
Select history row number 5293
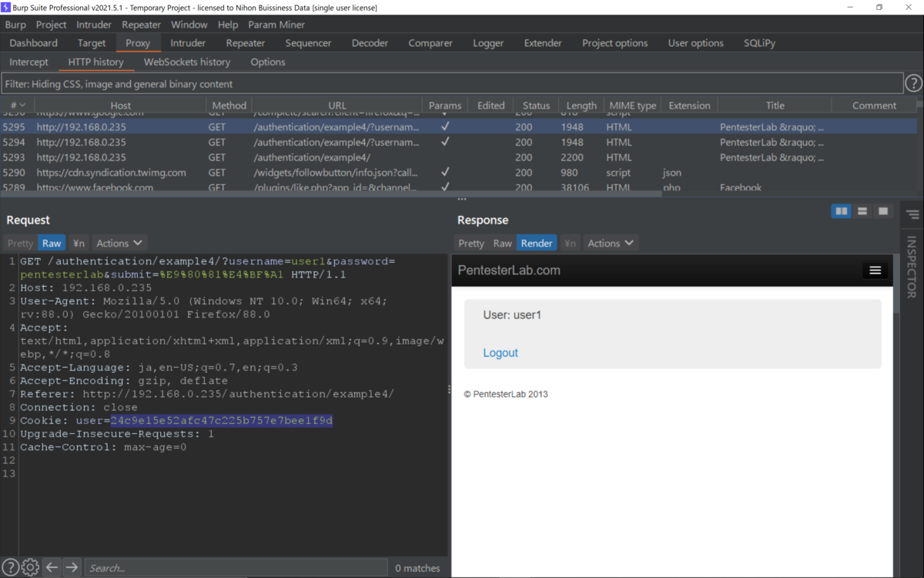coord(459,157)
